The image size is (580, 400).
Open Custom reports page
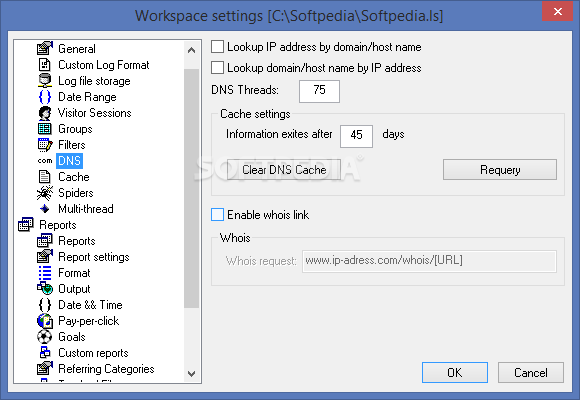[x=93, y=353]
